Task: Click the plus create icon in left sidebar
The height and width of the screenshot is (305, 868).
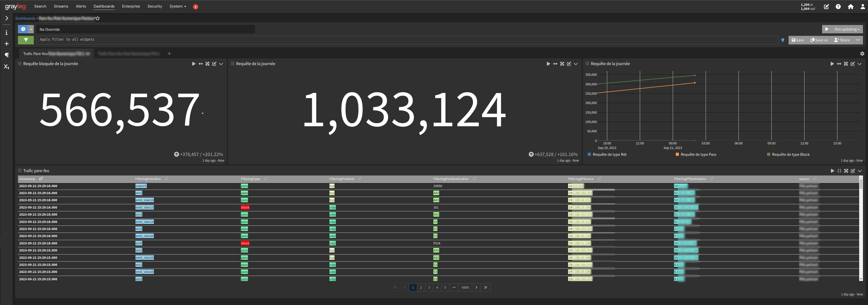Action: (x=6, y=44)
